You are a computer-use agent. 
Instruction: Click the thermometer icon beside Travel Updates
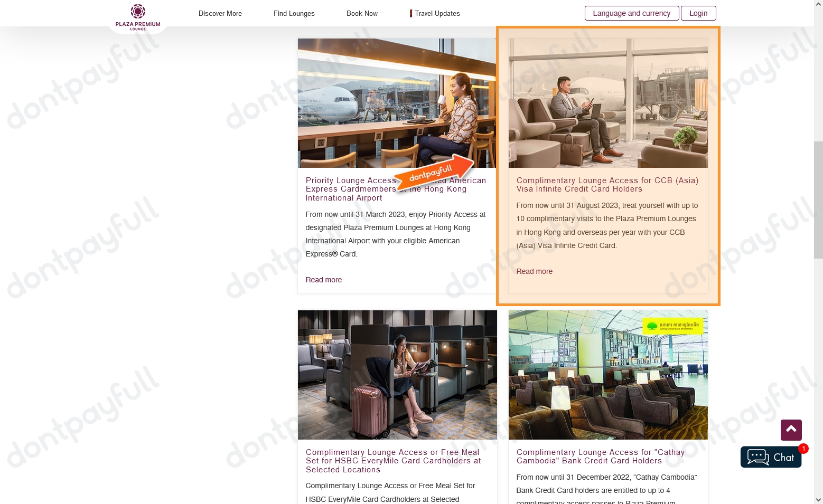(411, 13)
